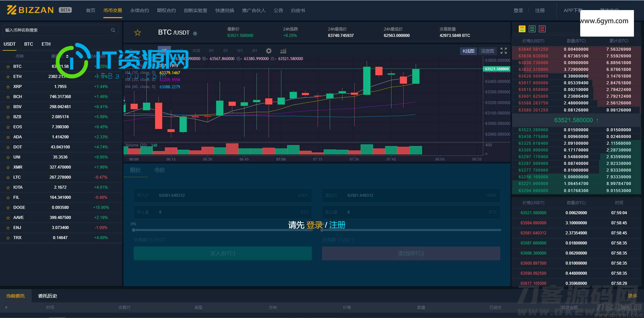Toggle favorite star for AAVE row
644x318 pixels.
click(8, 218)
